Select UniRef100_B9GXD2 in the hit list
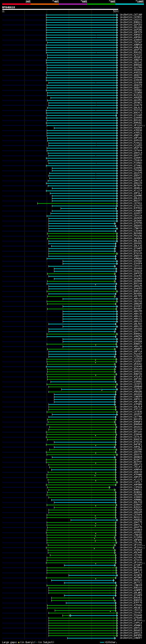Viewport: 146px width, 644px height. pyautogui.click(x=131, y=53)
